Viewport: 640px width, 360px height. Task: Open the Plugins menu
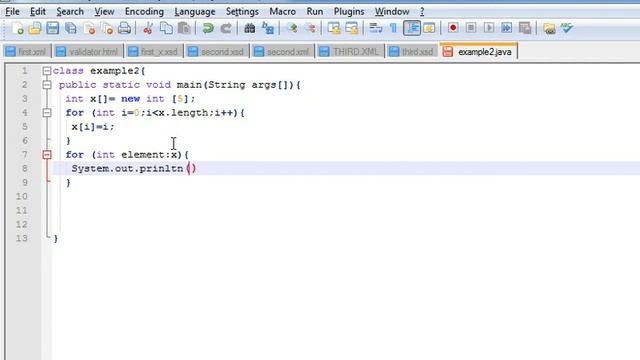(349, 11)
